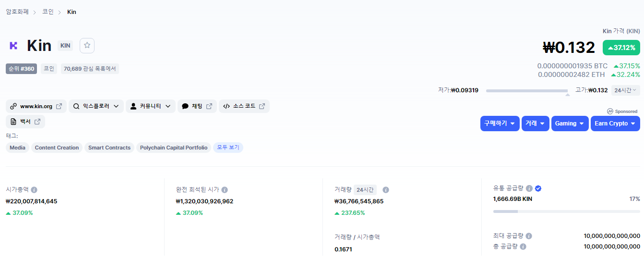The image size is (644, 261).
Task: Open the 구매하기 dropdown button
Action: pos(500,124)
